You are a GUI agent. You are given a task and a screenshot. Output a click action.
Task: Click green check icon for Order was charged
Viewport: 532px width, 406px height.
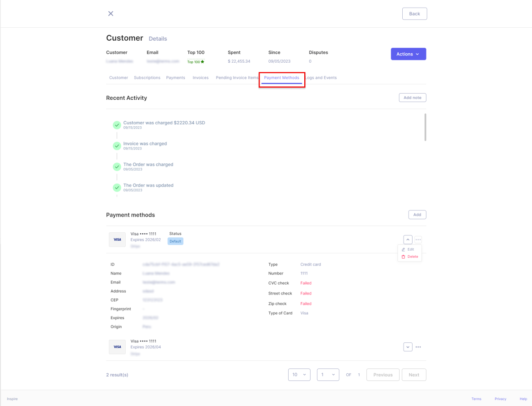point(117,167)
